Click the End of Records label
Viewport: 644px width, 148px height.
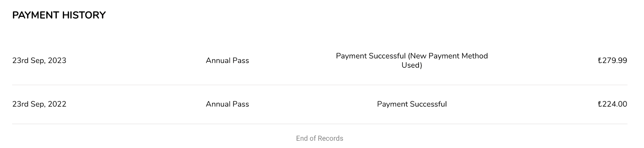[x=320, y=138]
